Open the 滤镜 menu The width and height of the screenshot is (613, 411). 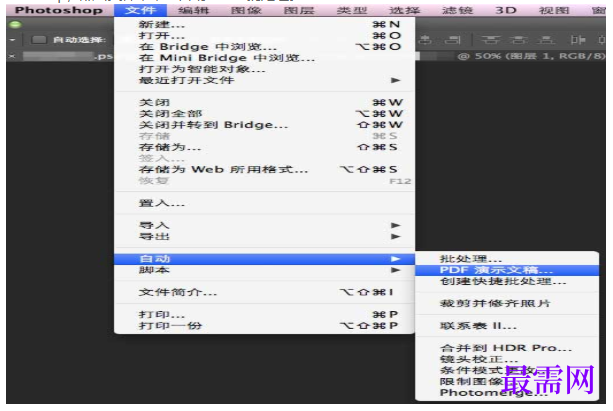pyautogui.click(x=457, y=10)
